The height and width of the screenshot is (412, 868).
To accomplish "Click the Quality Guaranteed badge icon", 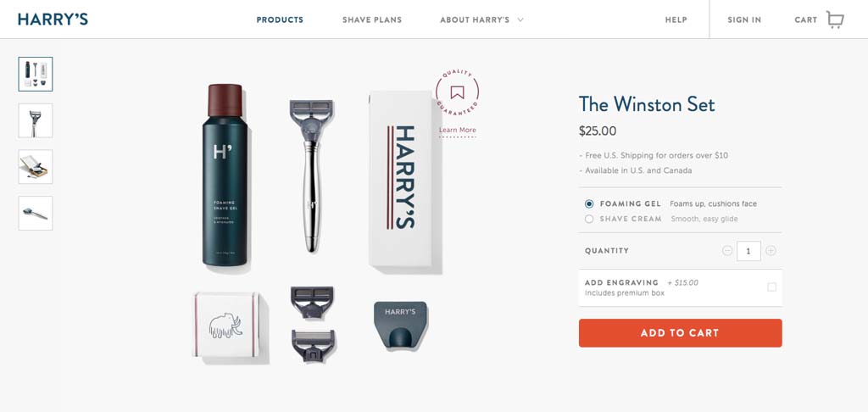I will coord(457,92).
